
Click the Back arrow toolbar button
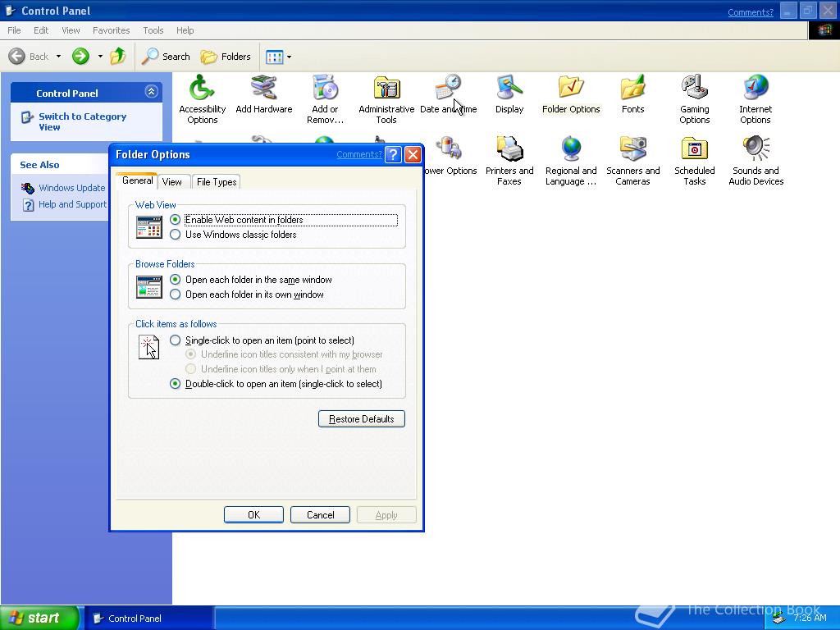tap(29, 57)
